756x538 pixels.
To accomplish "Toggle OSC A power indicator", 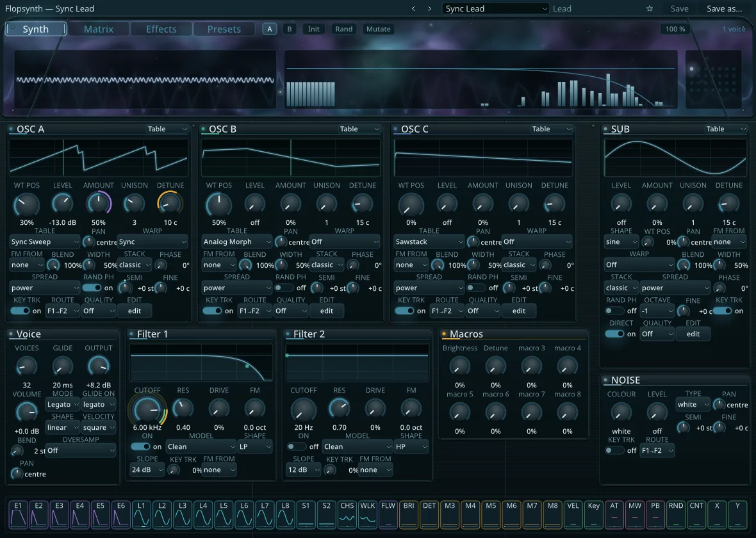I will pyautogui.click(x=11, y=129).
